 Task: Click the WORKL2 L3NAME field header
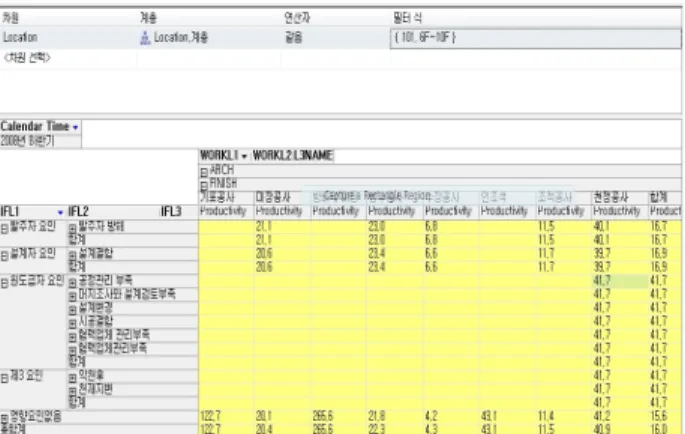pyautogui.click(x=293, y=156)
